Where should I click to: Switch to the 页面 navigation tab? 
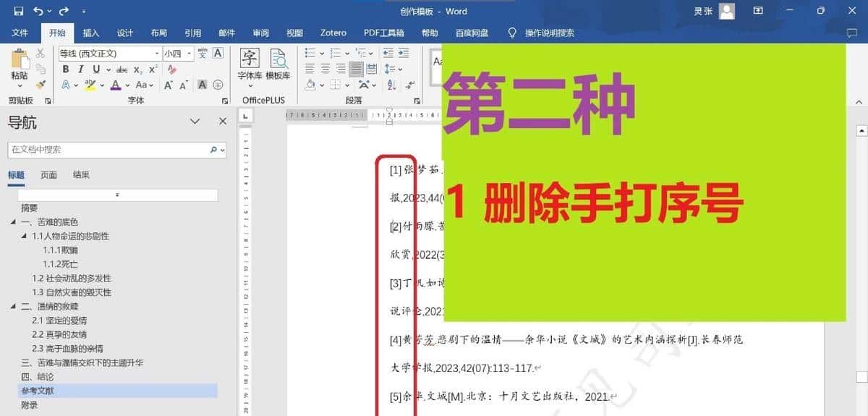48,175
